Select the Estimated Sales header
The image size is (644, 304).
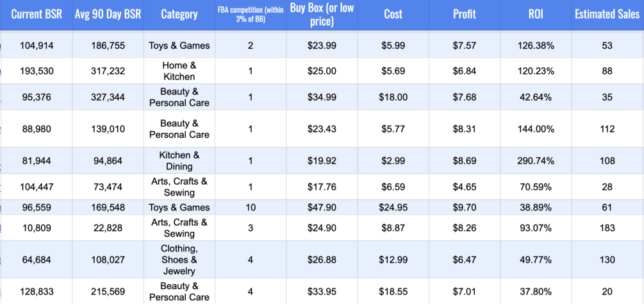(607, 14)
